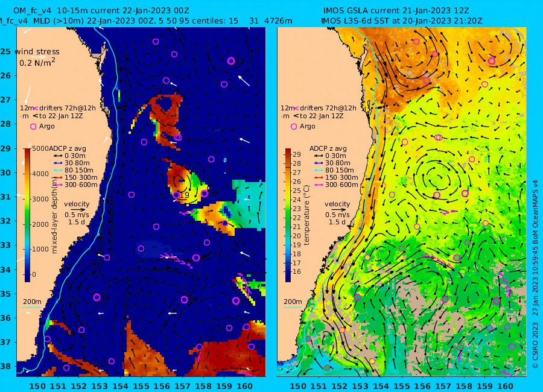
Task: Click the black 0-30m ADCP legend arrow, right map
Action: point(318,156)
